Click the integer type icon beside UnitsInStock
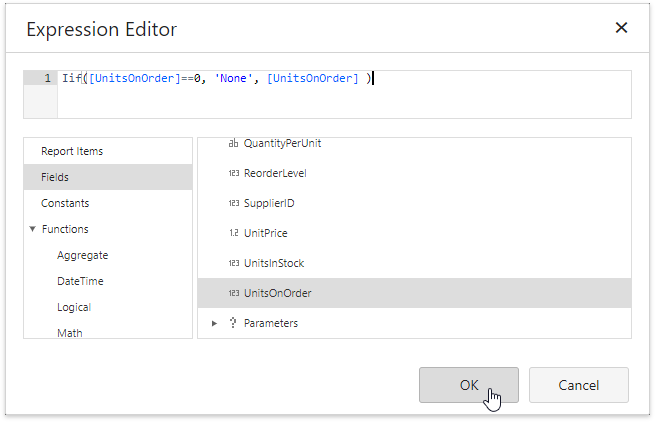Screen dimensions: 655x422 pos(234,264)
